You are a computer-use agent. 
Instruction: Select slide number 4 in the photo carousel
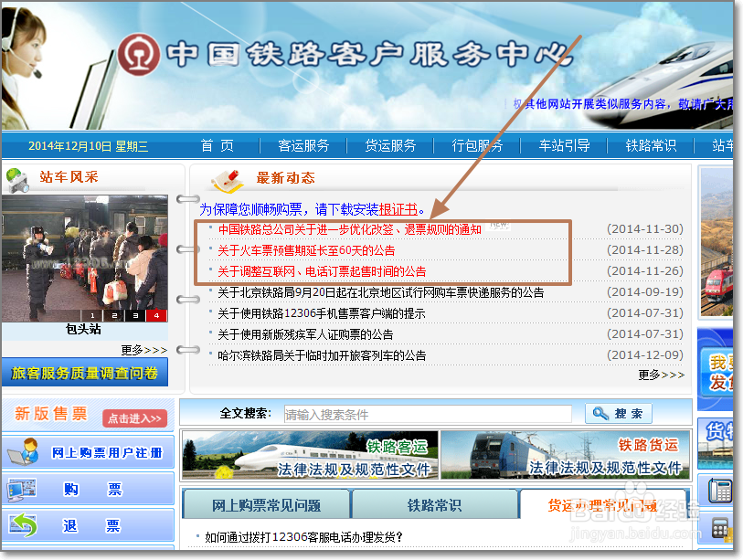pos(156,315)
